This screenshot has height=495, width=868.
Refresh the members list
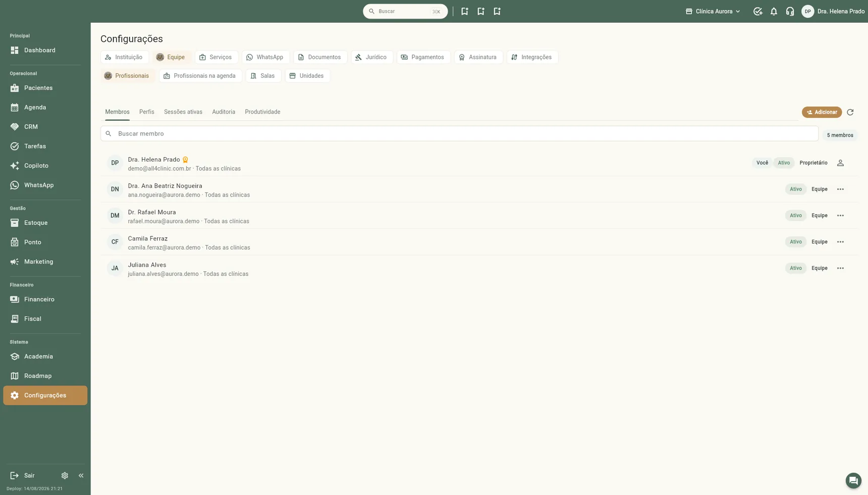pyautogui.click(x=850, y=112)
